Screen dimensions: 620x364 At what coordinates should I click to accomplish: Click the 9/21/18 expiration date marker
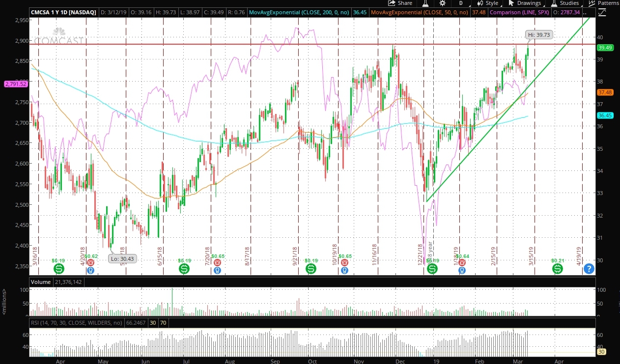(x=296, y=257)
